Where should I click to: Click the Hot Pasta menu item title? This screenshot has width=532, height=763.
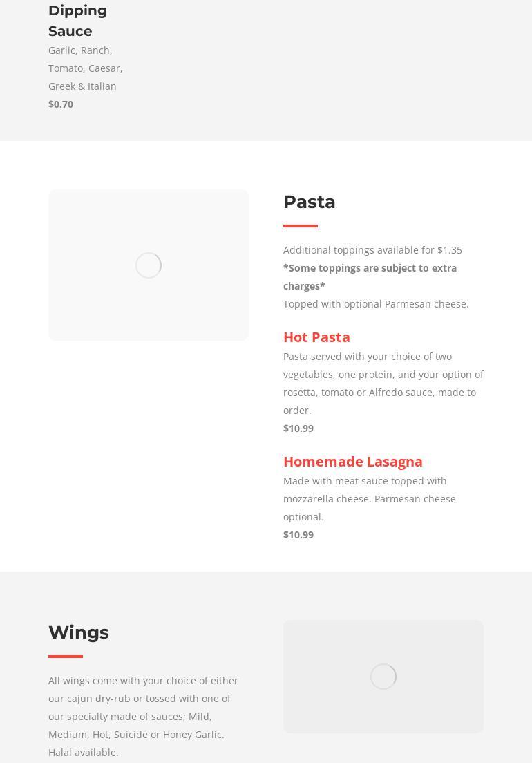(x=316, y=337)
